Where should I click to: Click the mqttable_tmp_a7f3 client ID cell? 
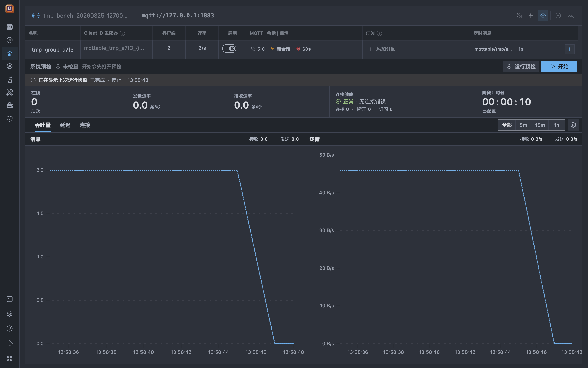(114, 48)
